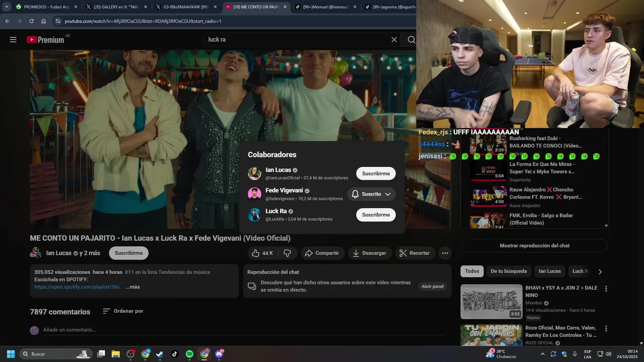Viewport: 644px width, 362px height.
Task: Switch to 'GALLERY en X' browser tab
Action: pyautogui.click(x=117, y=7)
